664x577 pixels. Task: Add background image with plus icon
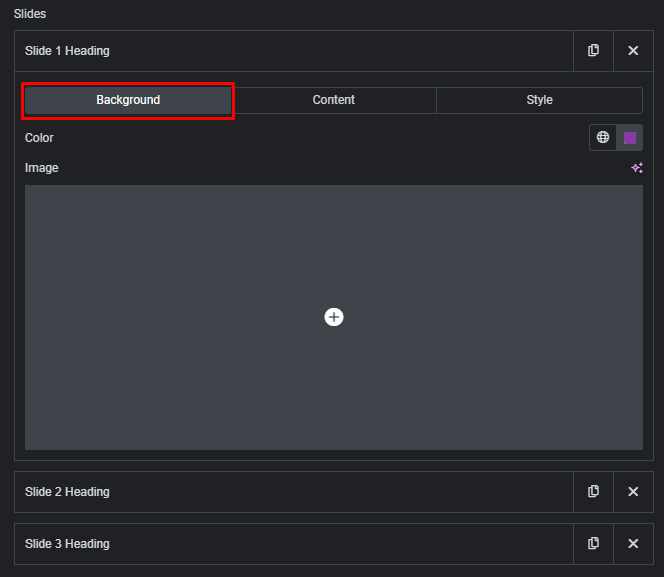(334, 317)
